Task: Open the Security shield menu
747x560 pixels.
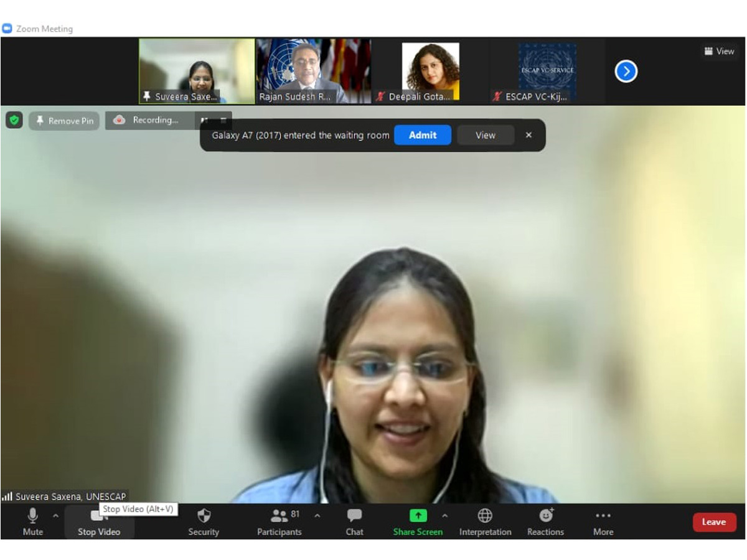Action: [204, 521]
